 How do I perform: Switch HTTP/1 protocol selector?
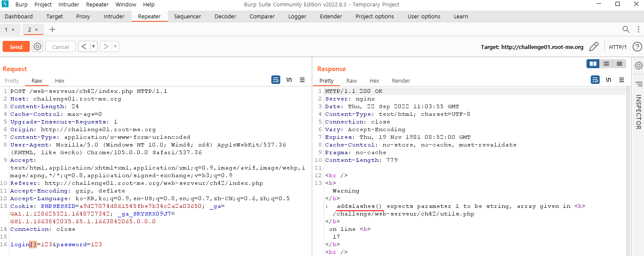point(618,47)
